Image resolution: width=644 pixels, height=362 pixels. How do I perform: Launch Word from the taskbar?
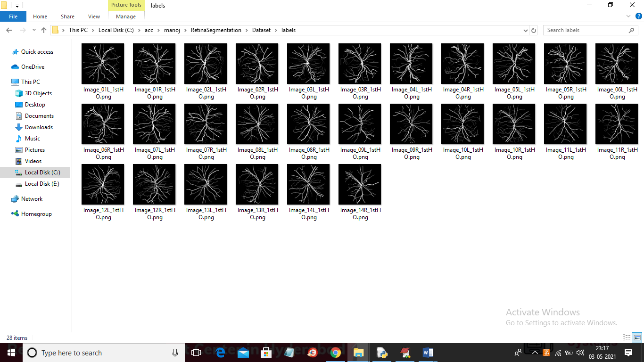click(x=428, y=353)
